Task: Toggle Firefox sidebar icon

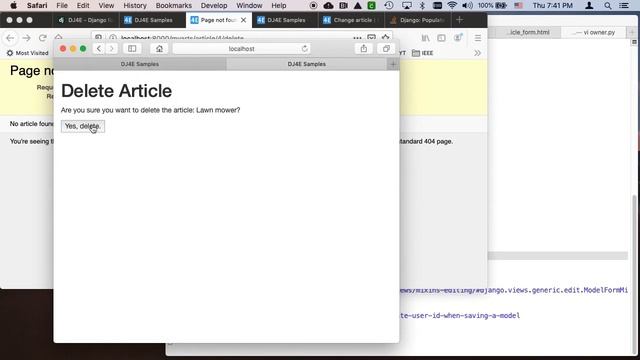Action: tap(441, 38)
